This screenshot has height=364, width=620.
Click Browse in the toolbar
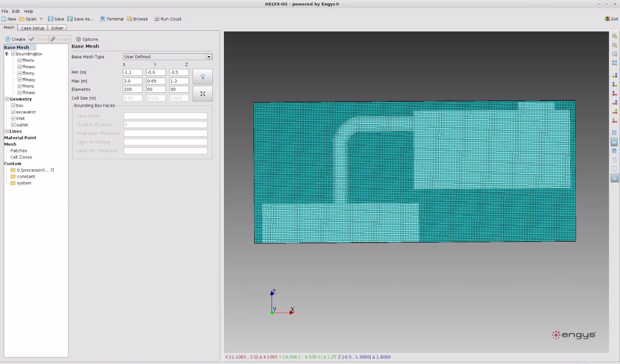click(137, 19)
